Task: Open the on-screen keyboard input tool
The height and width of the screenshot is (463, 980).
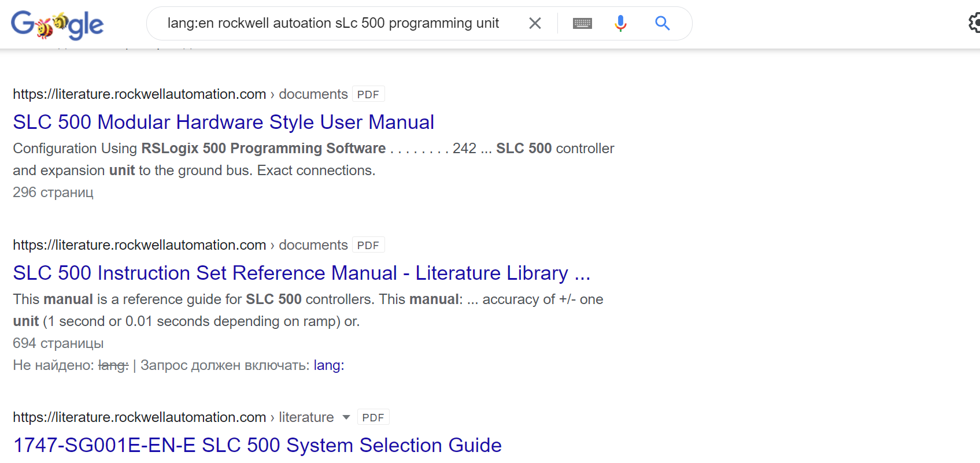Action: coord(582,23)
